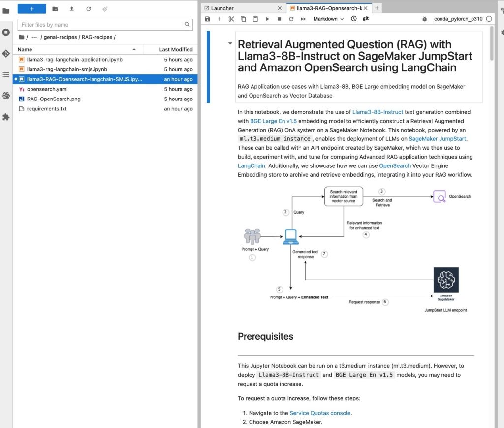Open the table of contents panel
Image resolution: width=504 pixels, height=428 pixels.
6,74
